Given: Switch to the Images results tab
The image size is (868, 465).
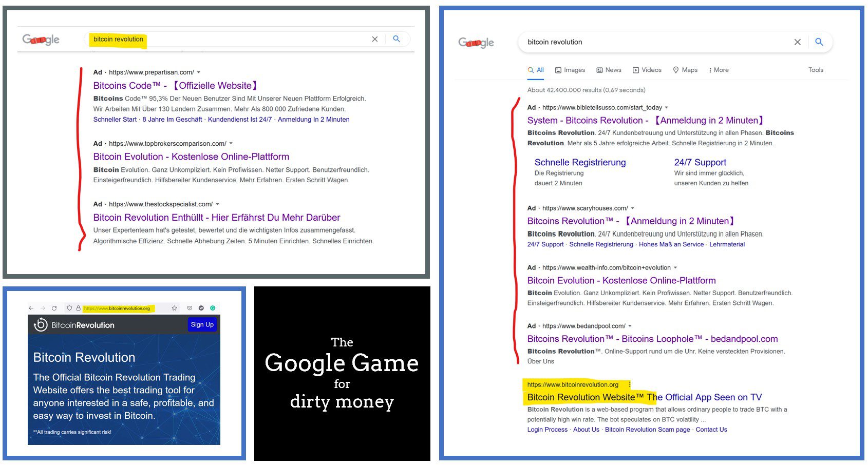Looking at the screenshot, I should (570, 70).
